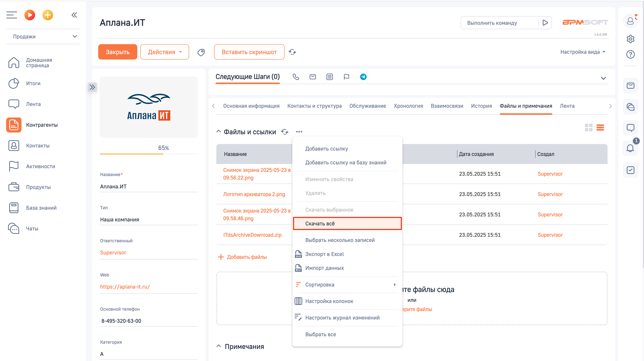Open the База знаний section
The width and height of the screenshot is (644, 361).
[32, 208]
